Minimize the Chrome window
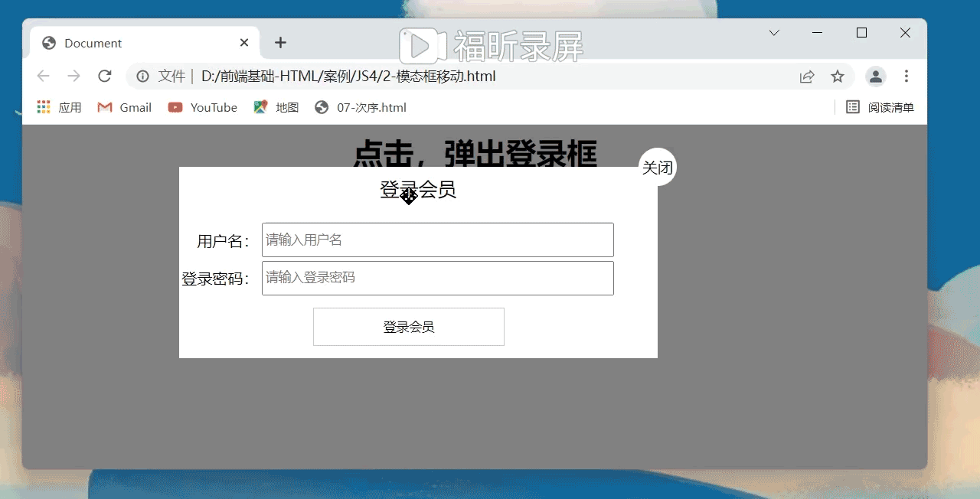This screenshot has height=499, width=980. point(817,33)
